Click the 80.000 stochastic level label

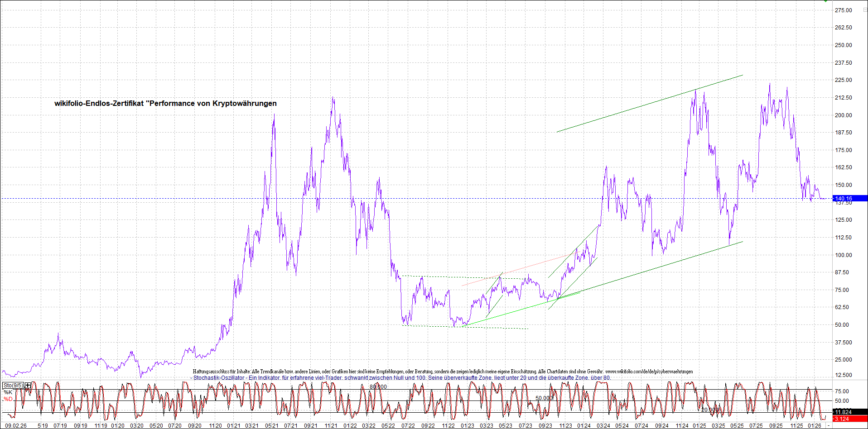pyautogui.click(x=378, y=386)
